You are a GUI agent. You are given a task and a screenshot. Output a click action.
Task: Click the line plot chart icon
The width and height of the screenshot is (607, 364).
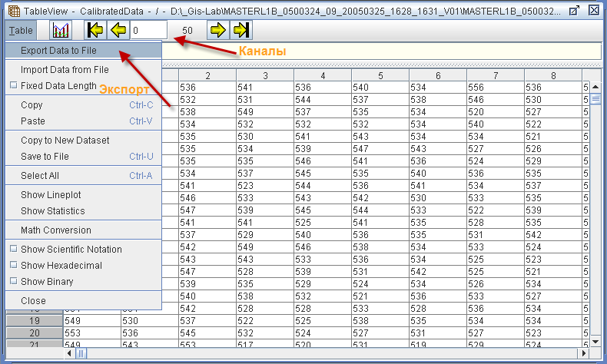[x=61, y=31]
